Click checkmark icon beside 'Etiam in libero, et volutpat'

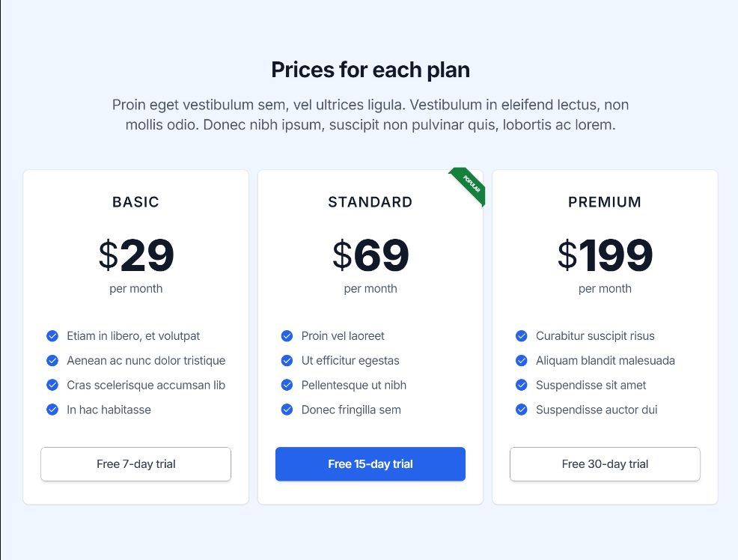pyautogui.click(x=52, y=336)
